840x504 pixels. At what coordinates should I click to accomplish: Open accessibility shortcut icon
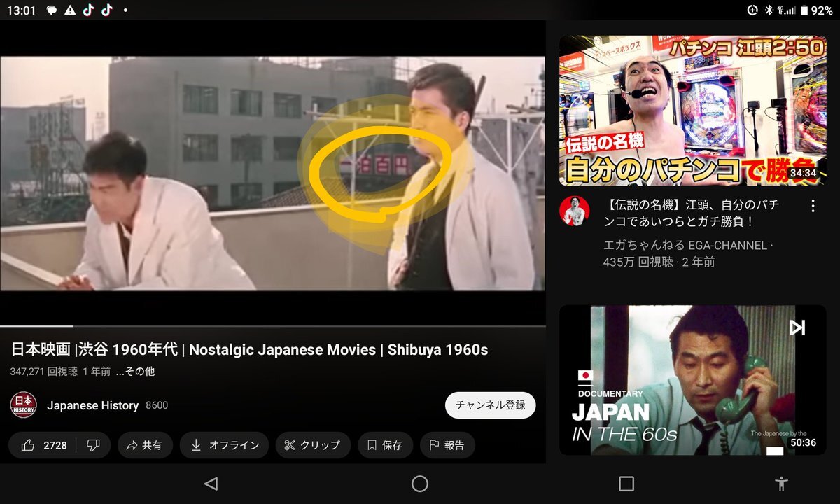tap(782, 484)
